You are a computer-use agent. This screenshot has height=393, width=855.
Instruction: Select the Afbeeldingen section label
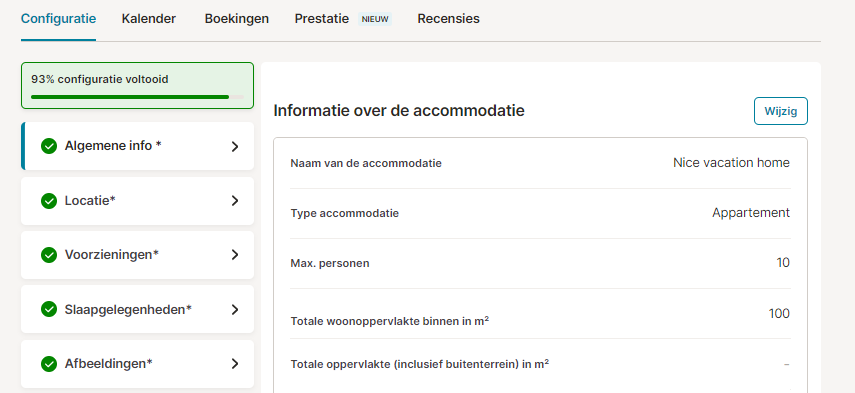109,363
